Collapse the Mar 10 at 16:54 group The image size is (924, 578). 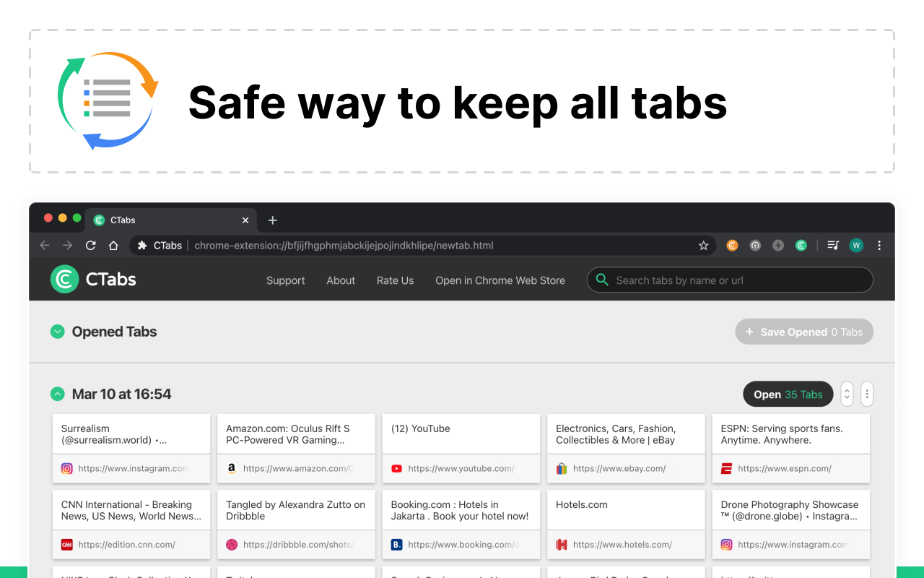click(x=58, y=394)
